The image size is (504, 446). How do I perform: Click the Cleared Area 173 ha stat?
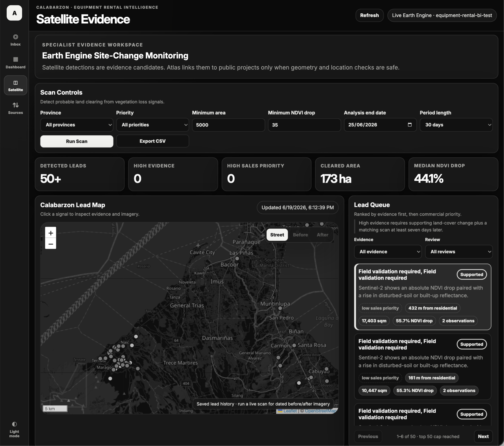point(360,174)
